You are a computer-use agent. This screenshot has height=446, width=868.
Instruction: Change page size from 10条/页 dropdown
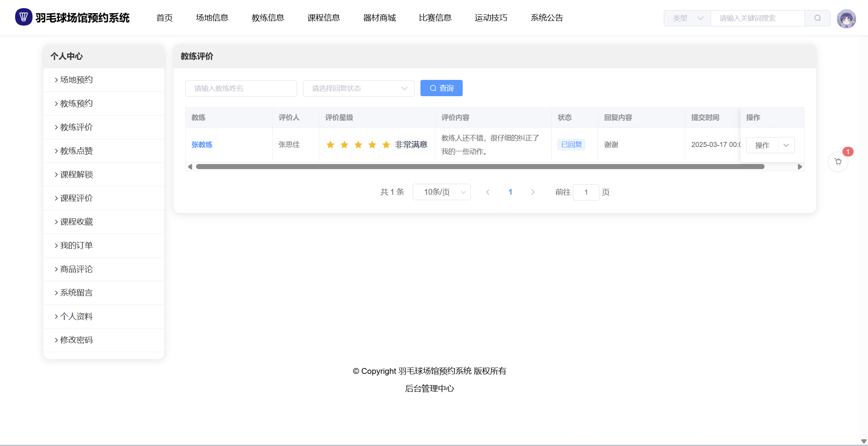[x=441, y=192]
